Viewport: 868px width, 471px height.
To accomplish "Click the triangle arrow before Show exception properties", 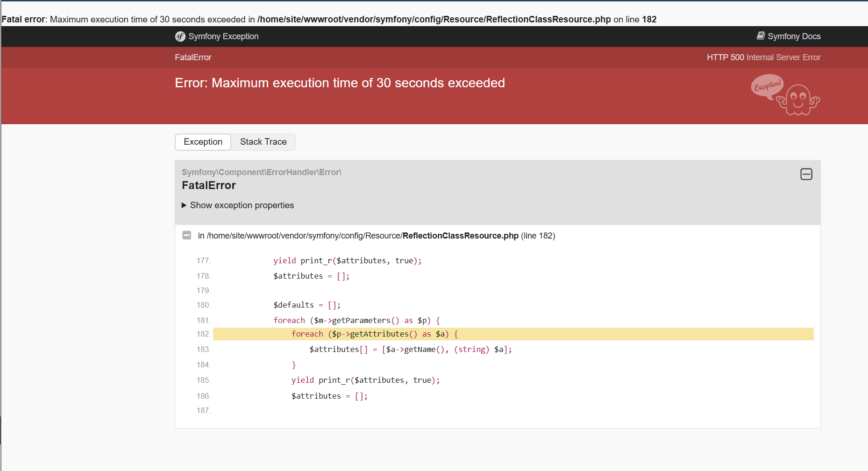I will pos(184,205).
